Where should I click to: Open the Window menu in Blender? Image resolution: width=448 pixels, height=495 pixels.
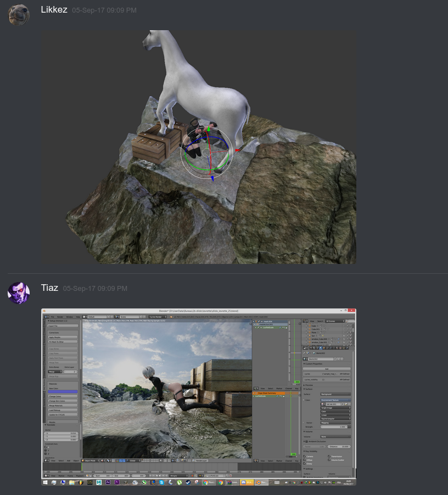pyautogui.click(x=69, y=317)
